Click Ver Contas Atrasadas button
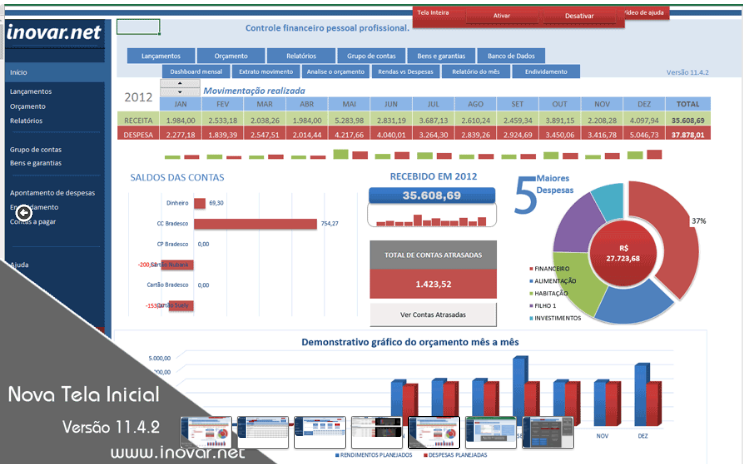Image resolution: width=743 pixels, height=464 pixels. [433, 315]
